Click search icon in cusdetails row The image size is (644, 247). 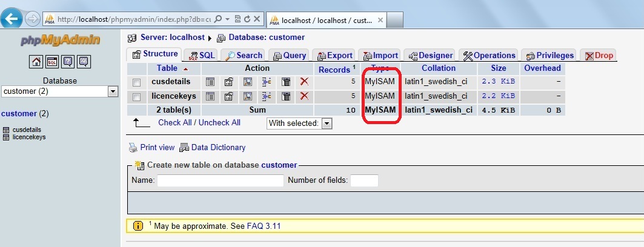tap(248, 82)
